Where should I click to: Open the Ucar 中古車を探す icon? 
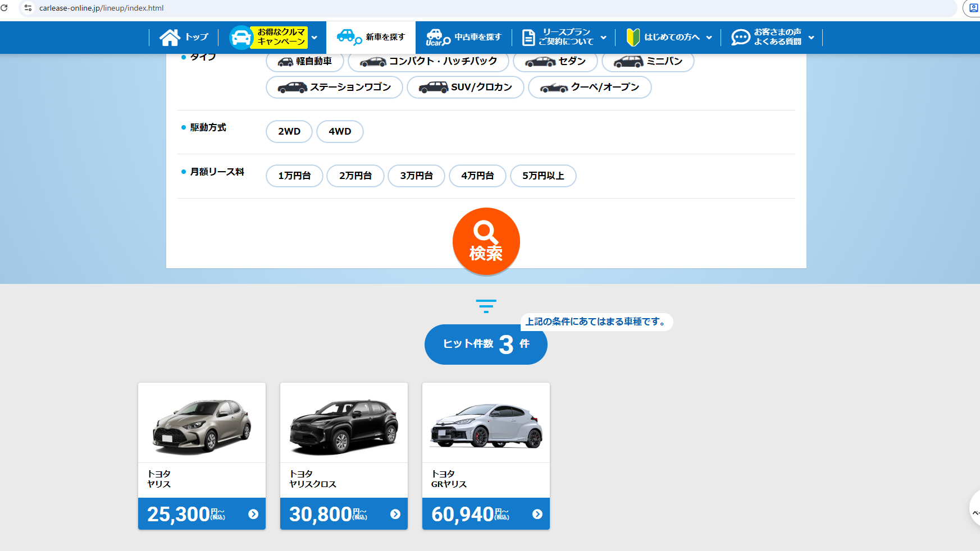pos(438,37)
